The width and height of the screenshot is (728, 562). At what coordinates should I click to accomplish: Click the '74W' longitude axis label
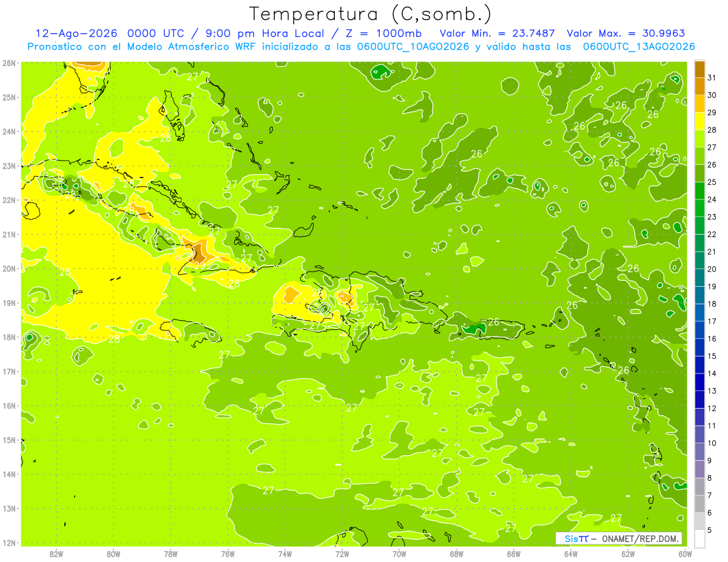pos(285,554)
